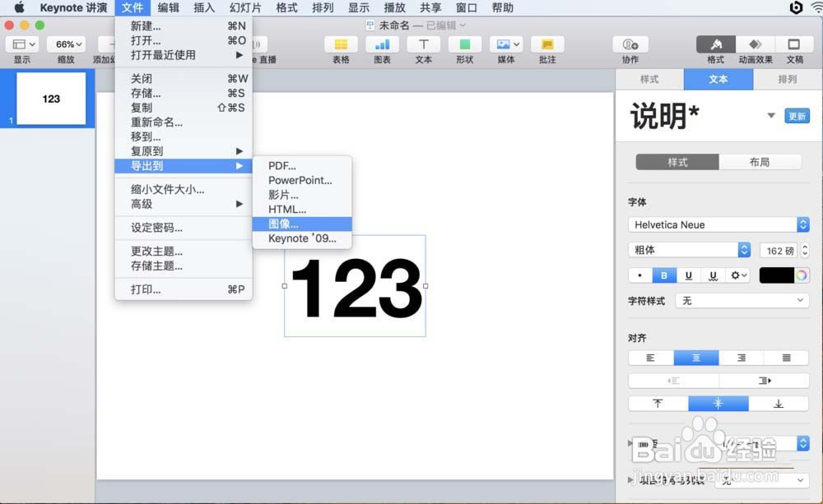Toggle the bold B button

(x=664, y=275)
